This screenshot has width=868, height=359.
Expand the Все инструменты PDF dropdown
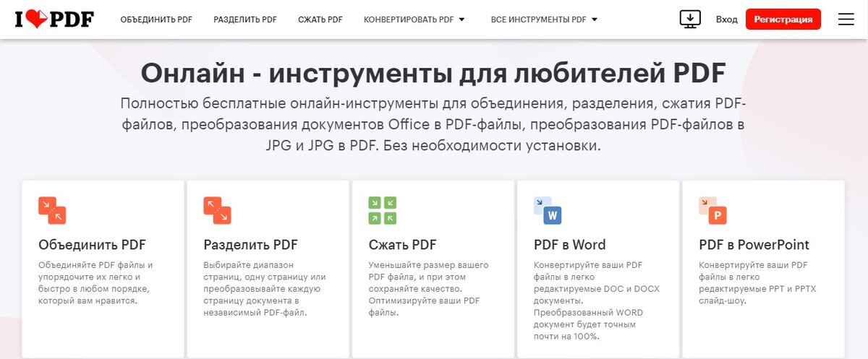pos(544,20)
